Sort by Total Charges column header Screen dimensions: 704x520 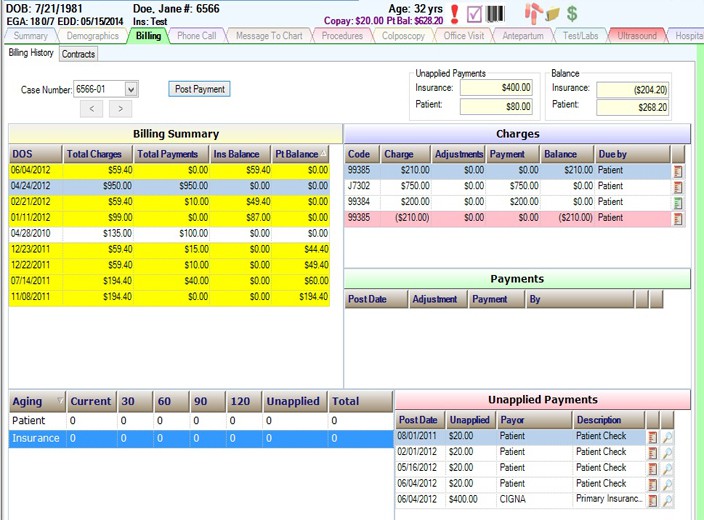pos(97,154)
